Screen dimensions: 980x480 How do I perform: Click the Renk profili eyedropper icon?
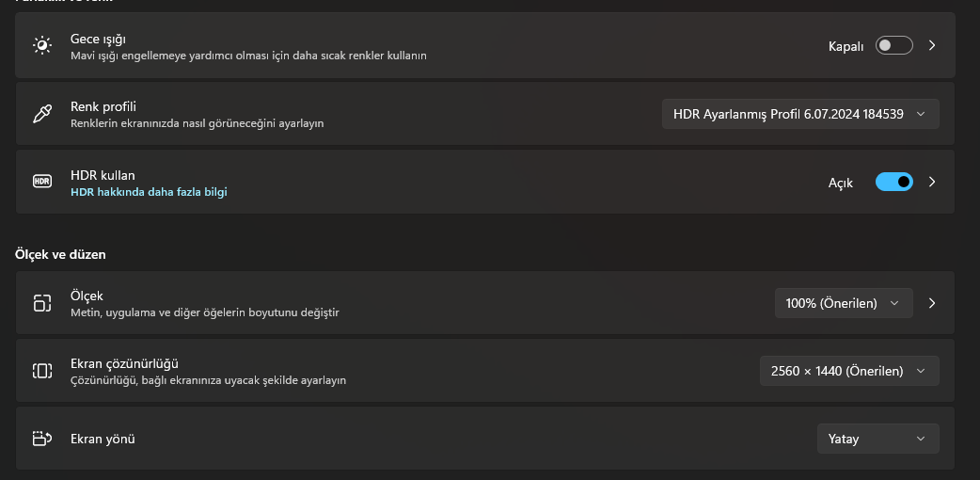pos(42,114)
